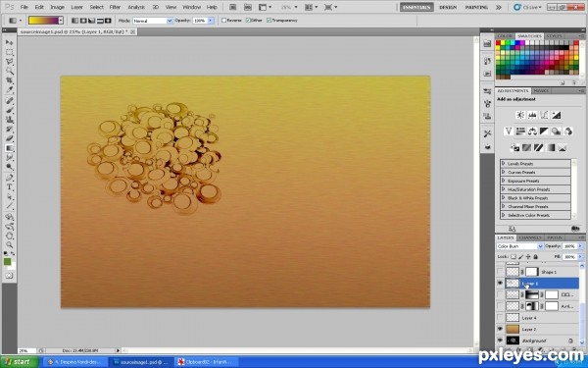Screen dimensions: 588x368
Task: Click the gradient preview swatch
Action: (43, 21)
